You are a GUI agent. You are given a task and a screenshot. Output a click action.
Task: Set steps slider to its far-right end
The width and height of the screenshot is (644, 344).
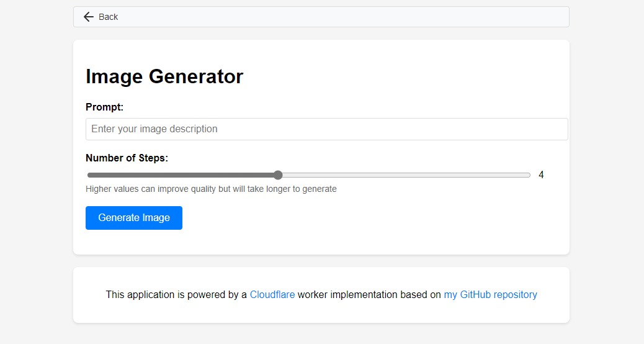tap(530, 175)
